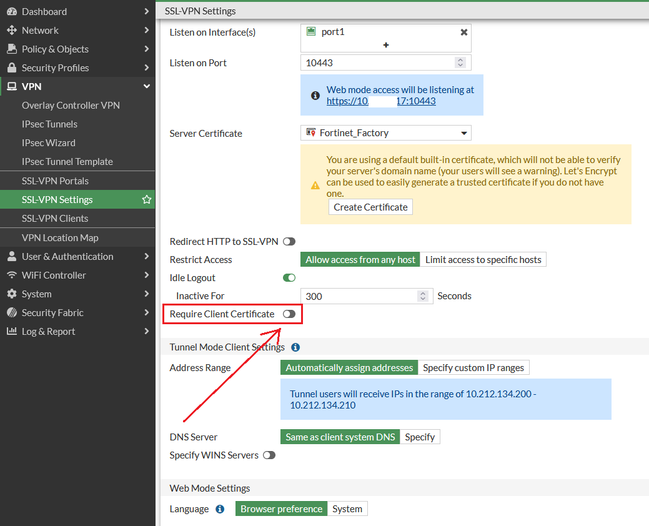
Task: Expand User & Authentication chevron
Action: coord(147,257)
